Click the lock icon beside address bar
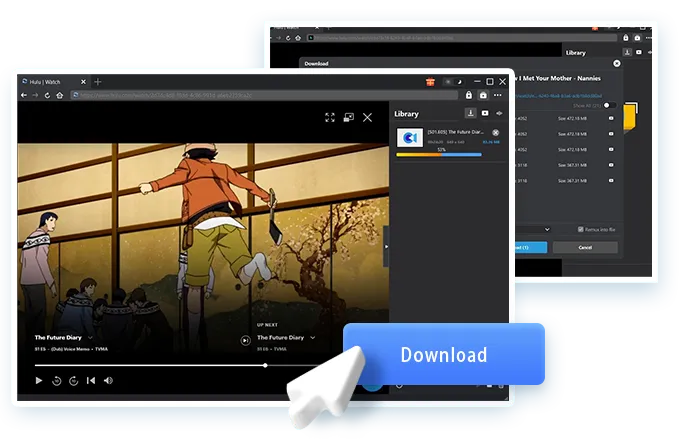The width and height of the screenshot is (686, 439). [x=469, y=95]
